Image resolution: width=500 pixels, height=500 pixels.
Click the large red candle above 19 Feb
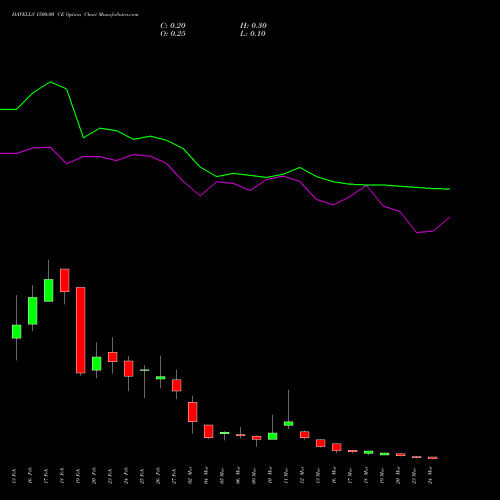click(81, 330)
